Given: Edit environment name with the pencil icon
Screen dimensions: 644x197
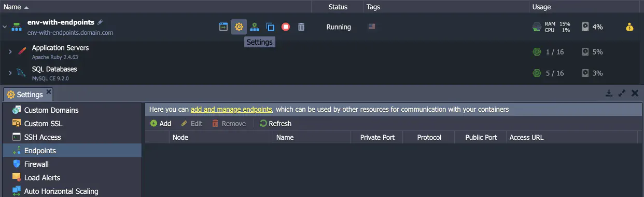Looking at the screenshot, I should pos(100,22).
